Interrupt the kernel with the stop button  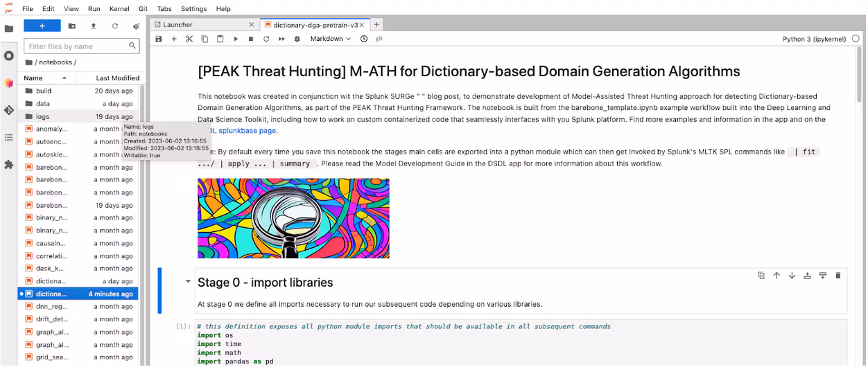[x=251, y=39]
